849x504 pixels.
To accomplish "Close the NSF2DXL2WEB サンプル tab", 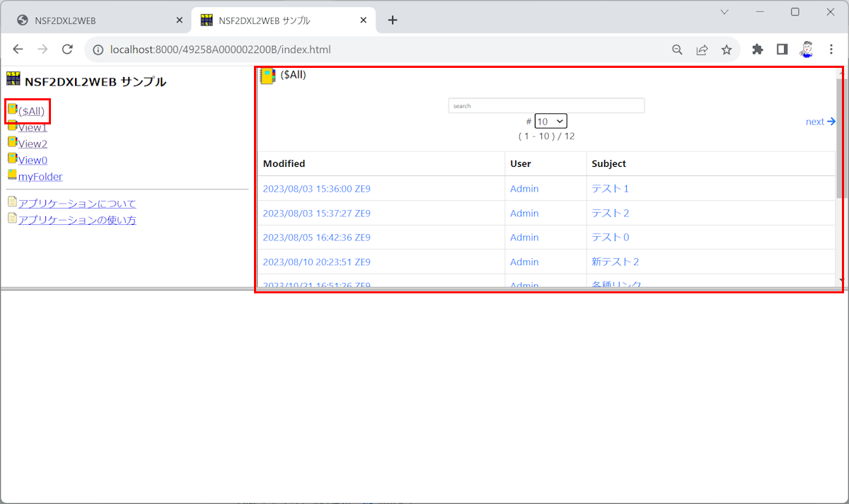I will click(x=364, y=20).
